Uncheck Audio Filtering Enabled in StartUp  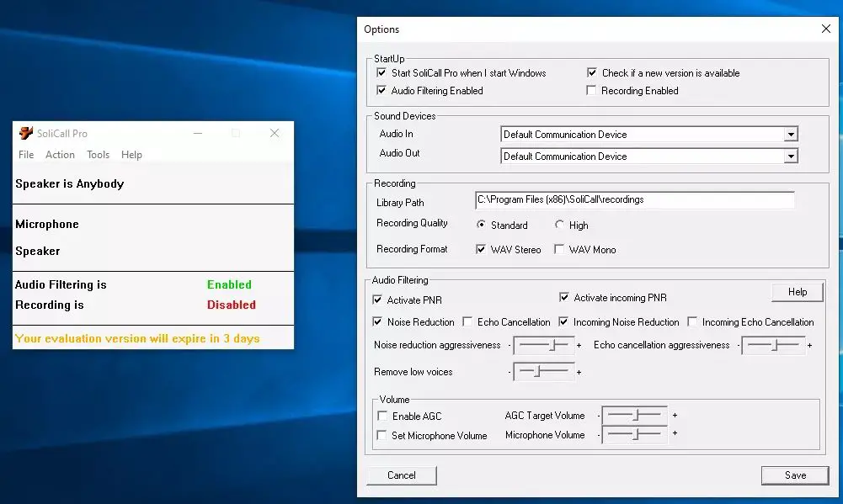(381, 90)
